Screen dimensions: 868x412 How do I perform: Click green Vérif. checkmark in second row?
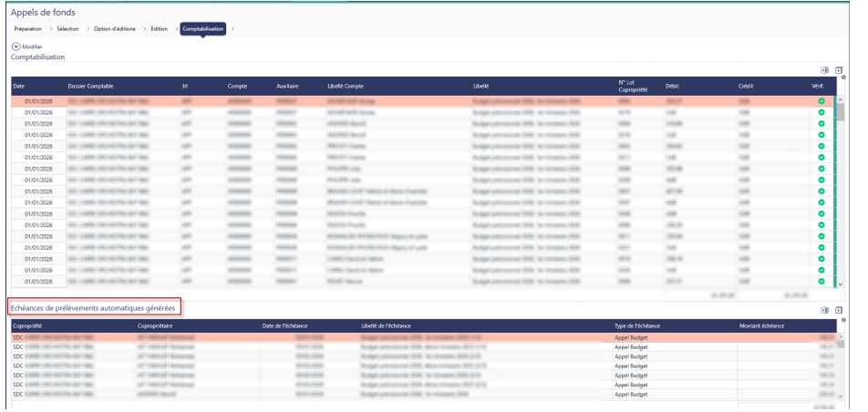[x=821, y=112]
